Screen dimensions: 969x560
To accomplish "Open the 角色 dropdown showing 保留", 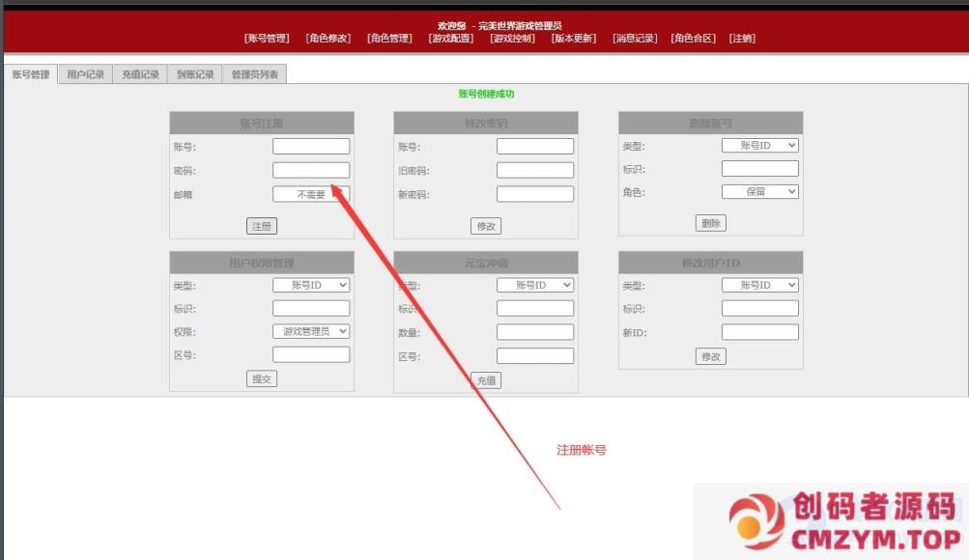I will [x=760, y=191].
